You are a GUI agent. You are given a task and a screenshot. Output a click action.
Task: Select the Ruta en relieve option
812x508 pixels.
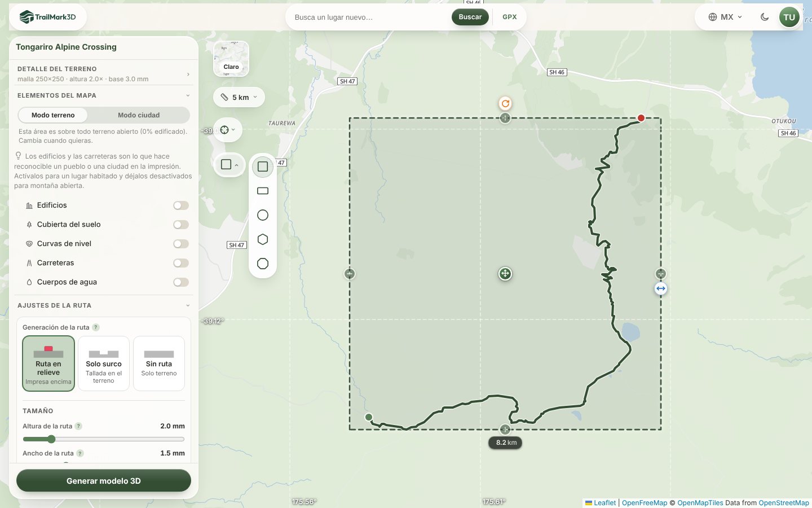click(48, 364)
